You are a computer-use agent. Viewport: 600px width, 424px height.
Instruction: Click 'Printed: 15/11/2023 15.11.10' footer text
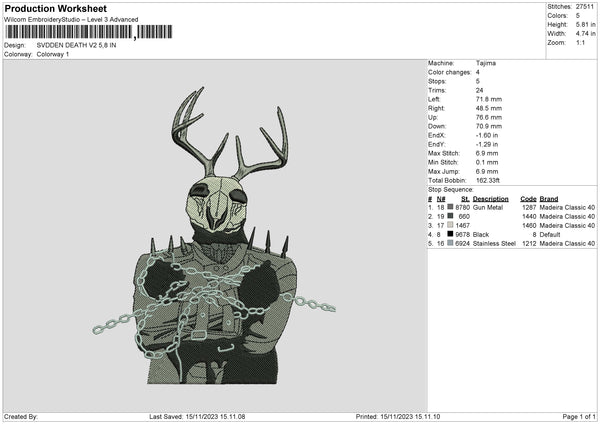[398, 416]
